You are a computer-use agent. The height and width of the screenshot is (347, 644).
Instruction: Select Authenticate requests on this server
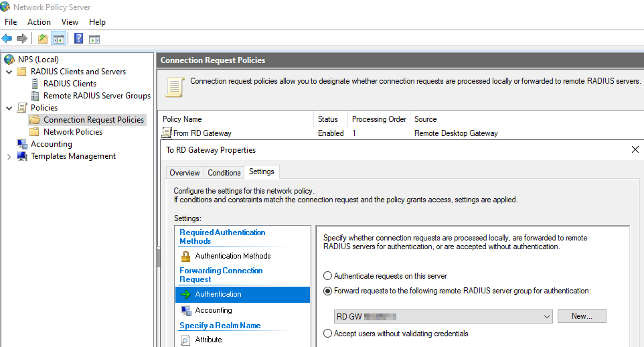click(327, 276)
